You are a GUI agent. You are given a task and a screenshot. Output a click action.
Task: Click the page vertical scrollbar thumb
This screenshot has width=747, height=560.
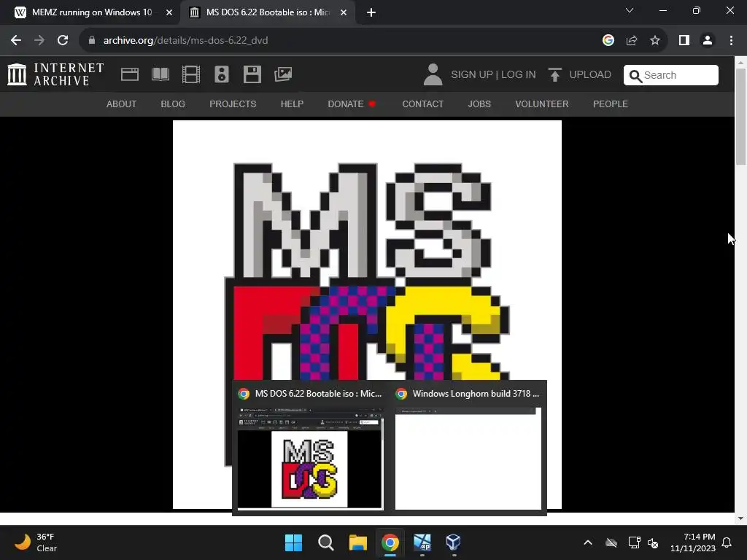740,117
